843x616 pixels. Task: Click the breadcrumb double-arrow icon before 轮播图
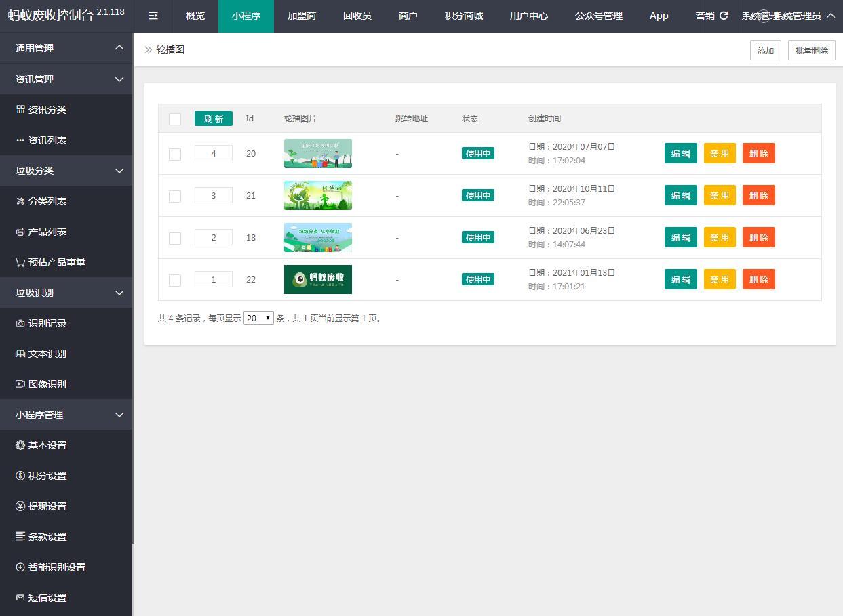148,49
